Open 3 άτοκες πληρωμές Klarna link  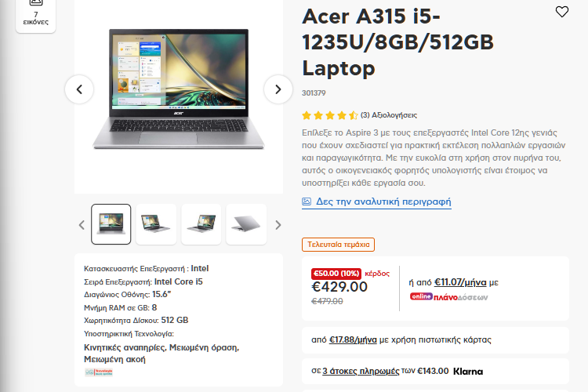pos(361,371)
